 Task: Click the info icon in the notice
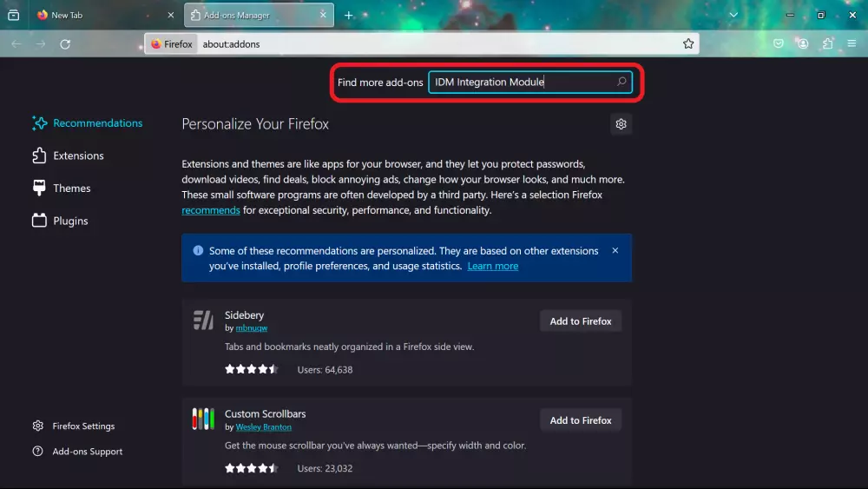pos(198,251)
